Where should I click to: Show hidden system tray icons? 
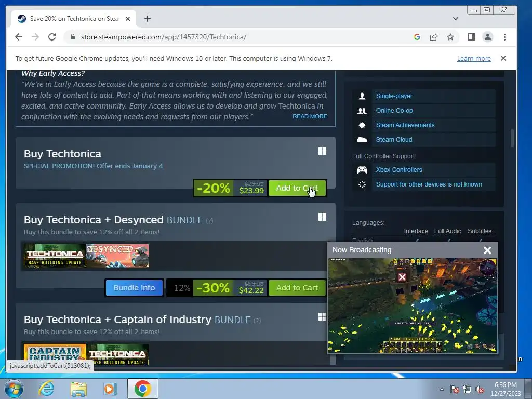tap(442, 389)
